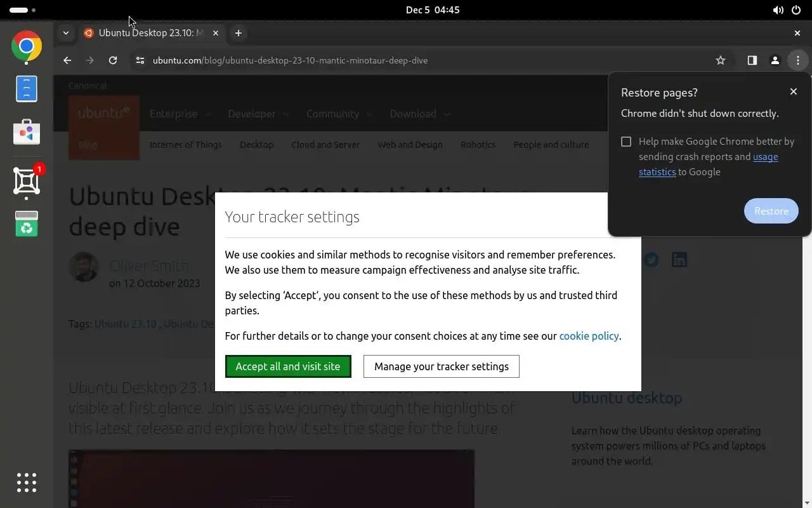This screenshot has width=812, height=508.
Task: Open the Chrome profile icon
Action: pos(775,60)
